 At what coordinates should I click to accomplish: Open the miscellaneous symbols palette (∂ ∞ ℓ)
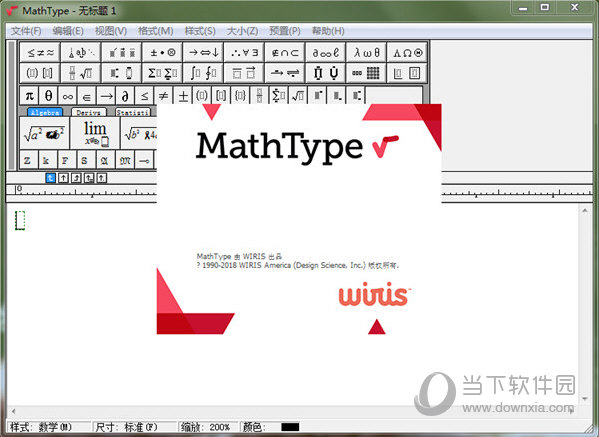(x=326, y=52)
